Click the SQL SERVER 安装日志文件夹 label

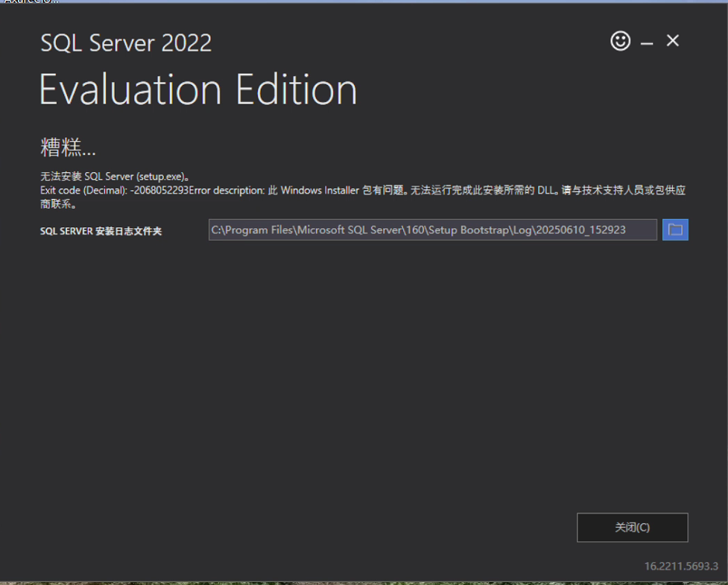click(x=101, y=231)
